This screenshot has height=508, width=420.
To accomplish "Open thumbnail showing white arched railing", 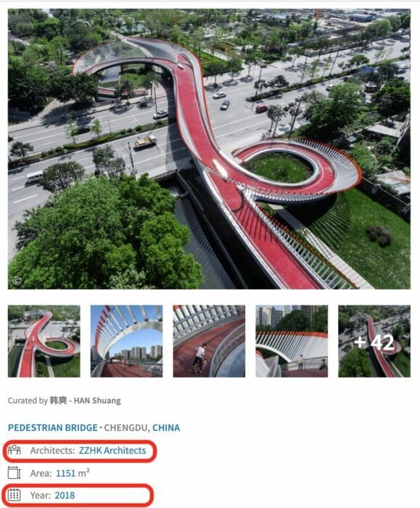I will click(x=127, y=341).
